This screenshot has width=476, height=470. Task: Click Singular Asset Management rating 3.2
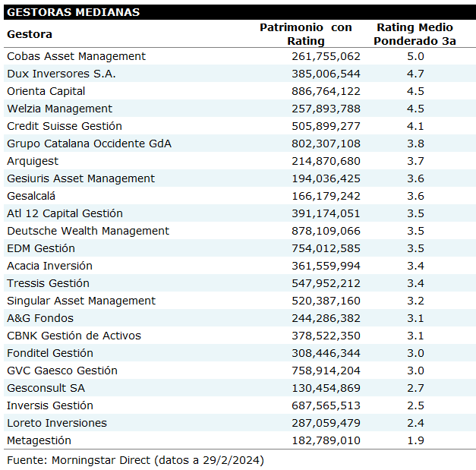click(x=415, y=301)
